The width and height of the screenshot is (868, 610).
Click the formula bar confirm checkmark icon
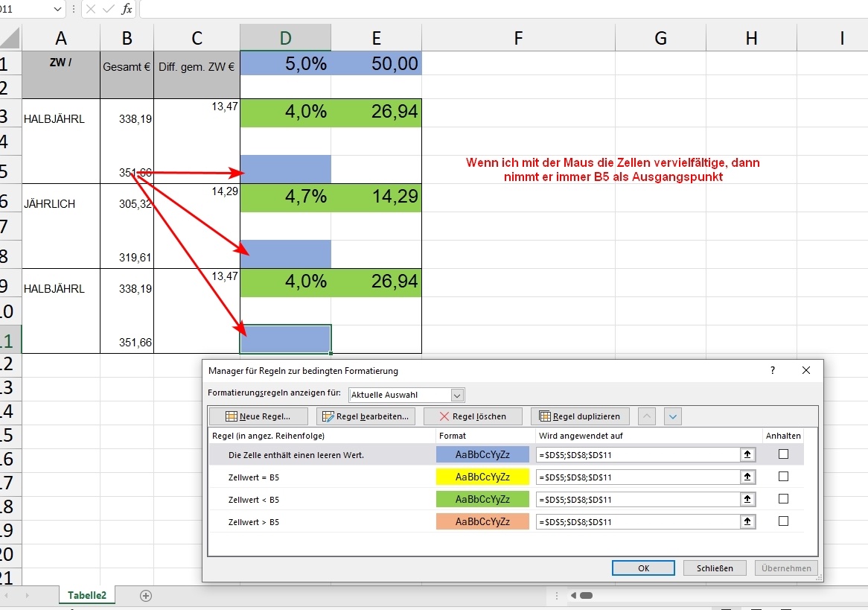coord(109,9)
